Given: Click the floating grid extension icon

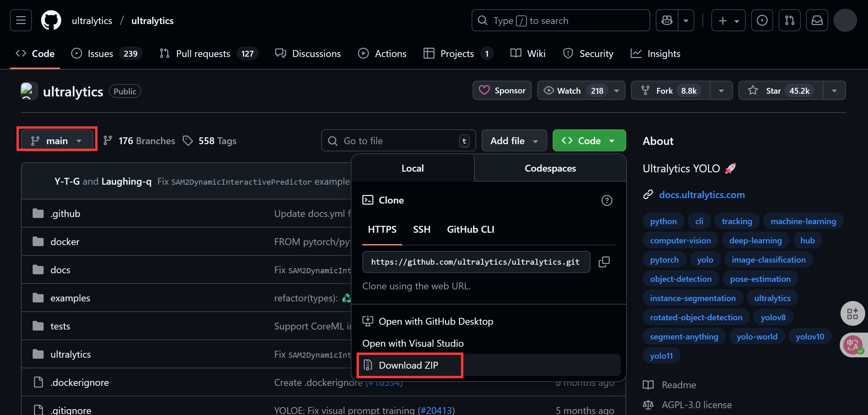Looking at the screenshot, I should pos(852,313).
